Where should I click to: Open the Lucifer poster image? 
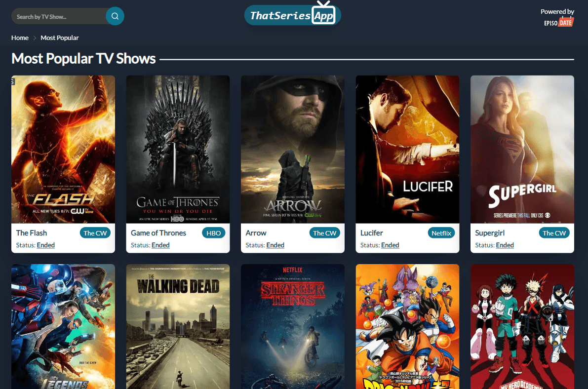(407, 149)
